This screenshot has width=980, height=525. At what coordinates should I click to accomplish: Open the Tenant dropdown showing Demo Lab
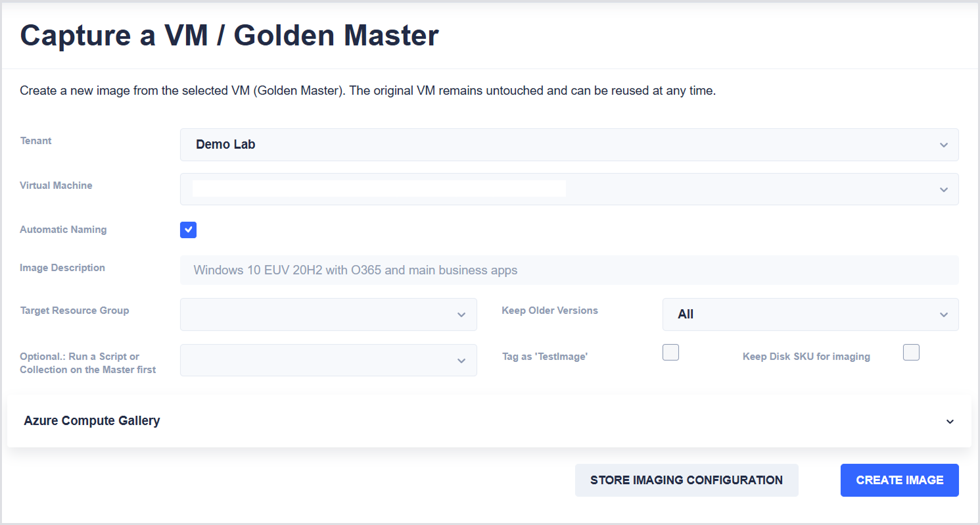pyautogui.click(x=569, y=145)
